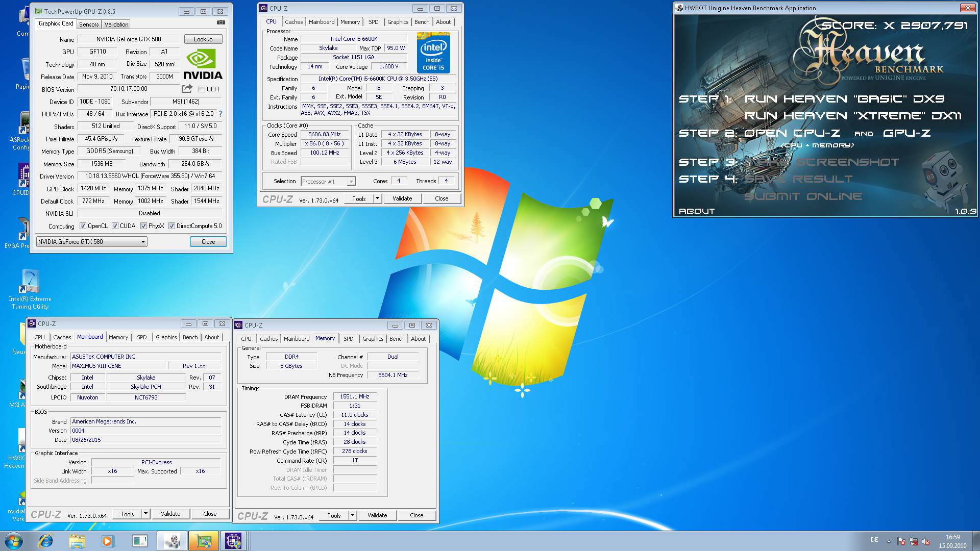
Task: Click CPU-Z app icon in Mainboard window title
Action: click(32, 323)
